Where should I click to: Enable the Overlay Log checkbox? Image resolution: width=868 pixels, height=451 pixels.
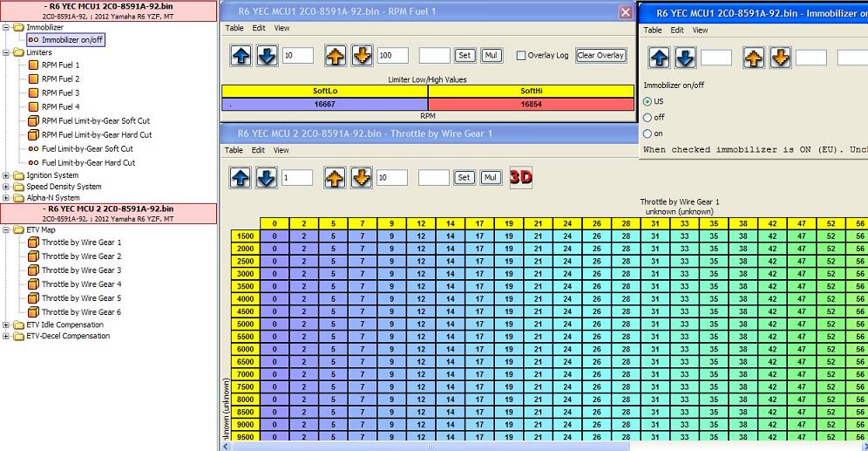pos(521,56)
